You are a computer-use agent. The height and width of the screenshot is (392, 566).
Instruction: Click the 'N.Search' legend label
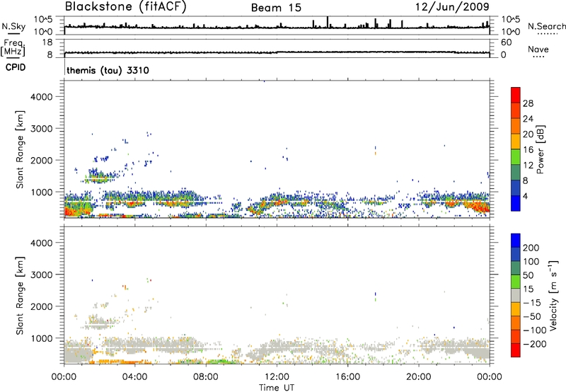click(x=546, y=26)
